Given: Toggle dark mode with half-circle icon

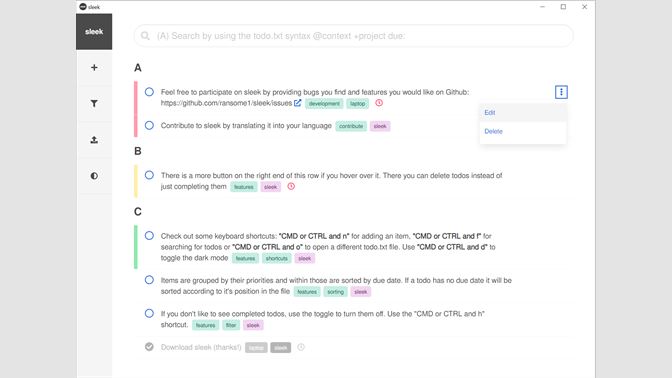Looking at the screenshot, I should click(x=94, y=176).
